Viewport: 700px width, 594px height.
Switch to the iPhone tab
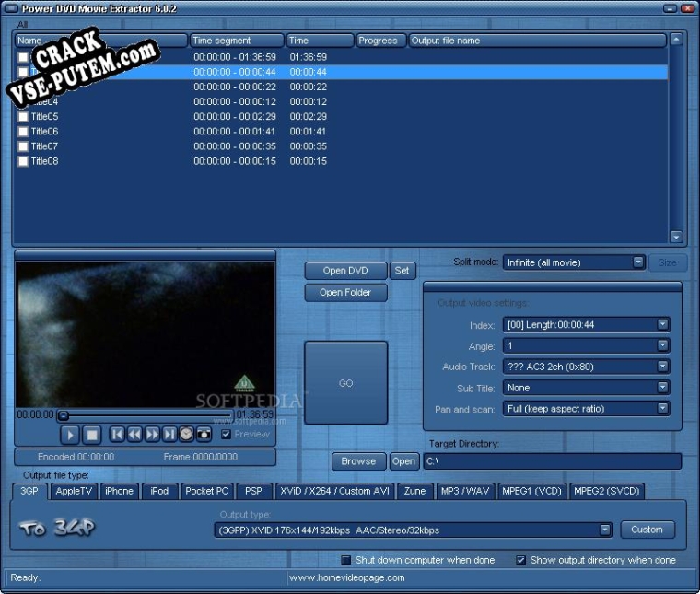[119, 491]
